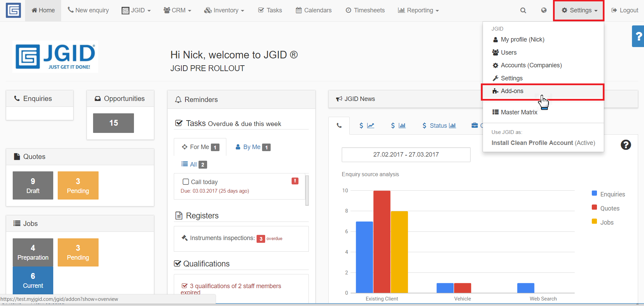
Task: Collapse the Settings dropdown menu
Action: click(x=579, y=10)
